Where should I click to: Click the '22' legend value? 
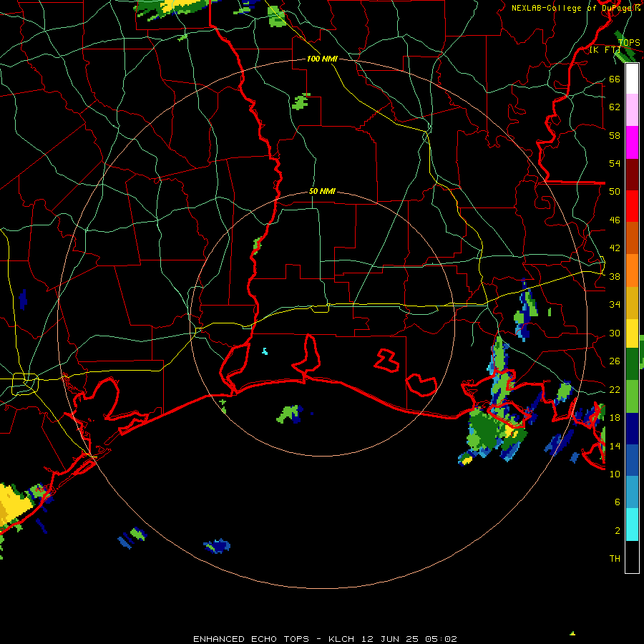tap(615, 389)
